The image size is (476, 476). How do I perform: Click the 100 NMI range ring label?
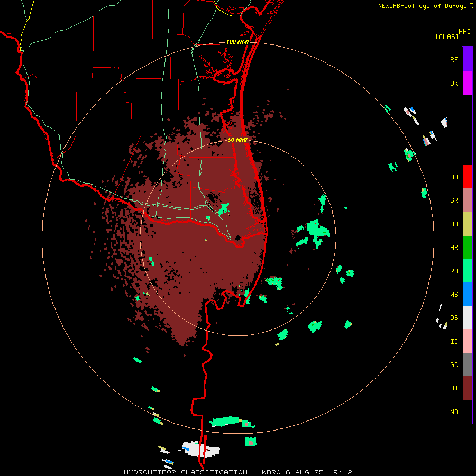point(237,42)
